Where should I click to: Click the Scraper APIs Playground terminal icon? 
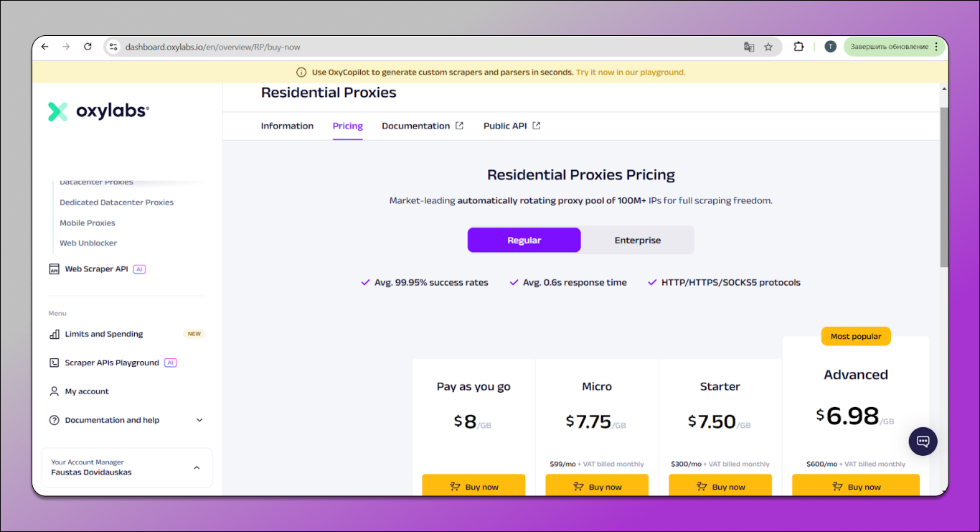54,363
